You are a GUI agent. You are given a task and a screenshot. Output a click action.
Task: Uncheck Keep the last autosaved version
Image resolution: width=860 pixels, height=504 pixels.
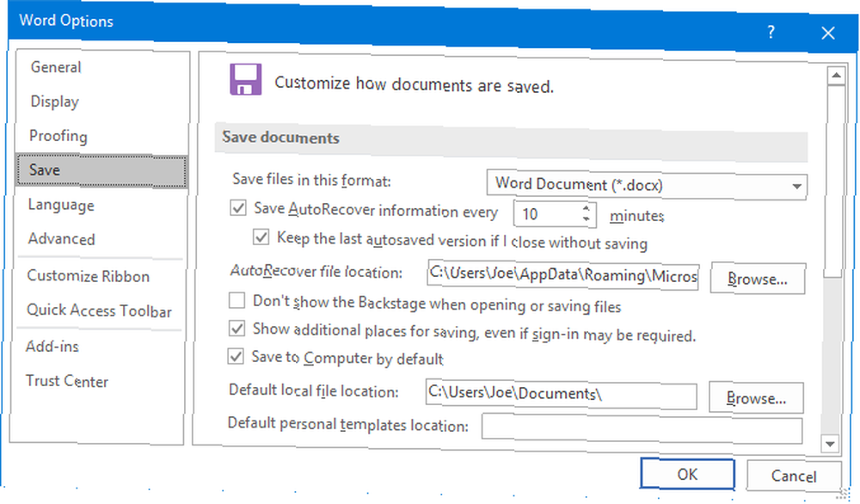pos(261,237)
